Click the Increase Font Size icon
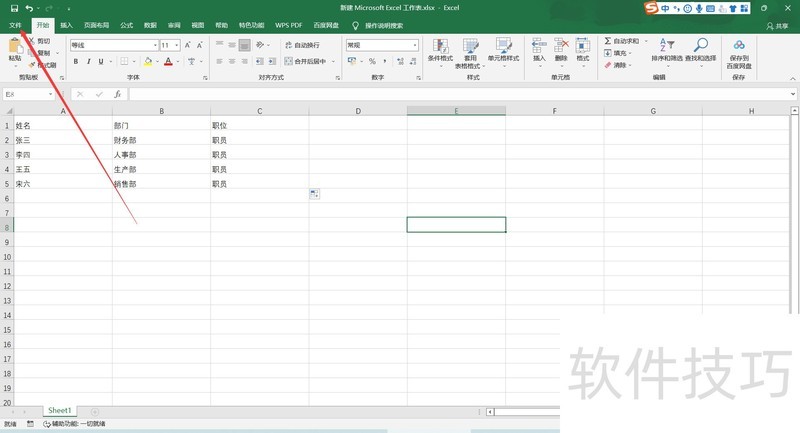Screen dimensions: 800x433 [188, 45]
